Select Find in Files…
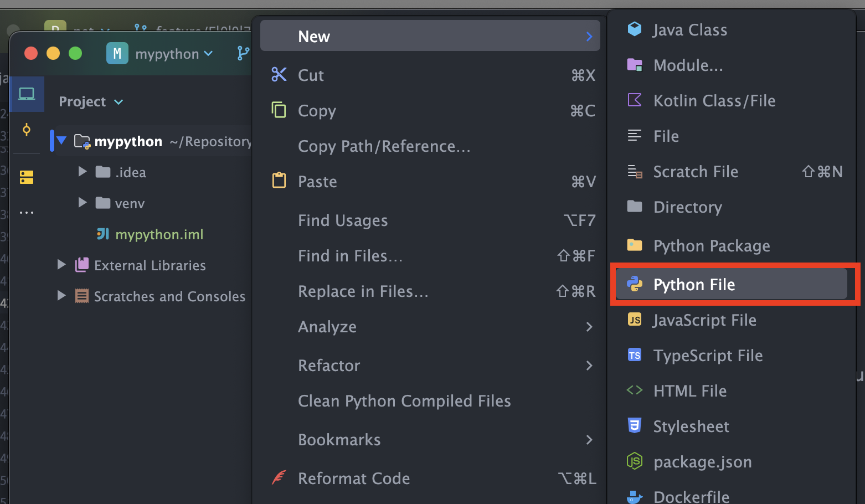The width and height of the screenshot is (865, 504). pyautogui.click(x=350, y=256)
